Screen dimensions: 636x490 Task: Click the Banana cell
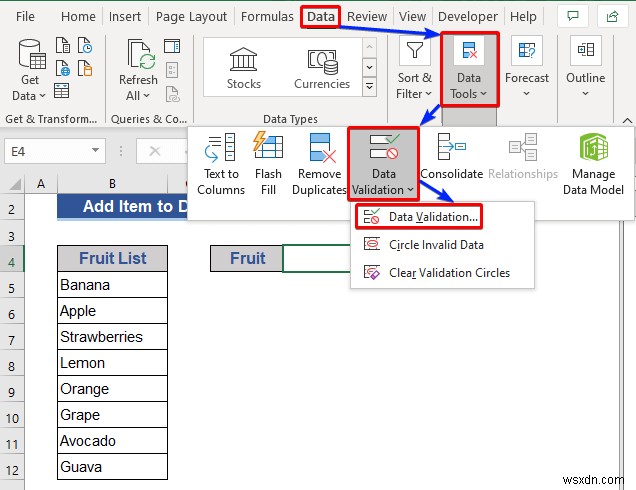[112, 285]
